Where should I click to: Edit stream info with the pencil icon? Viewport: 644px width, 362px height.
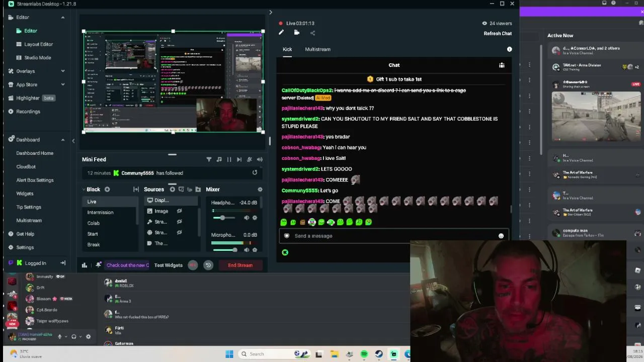tap(281, 33)
